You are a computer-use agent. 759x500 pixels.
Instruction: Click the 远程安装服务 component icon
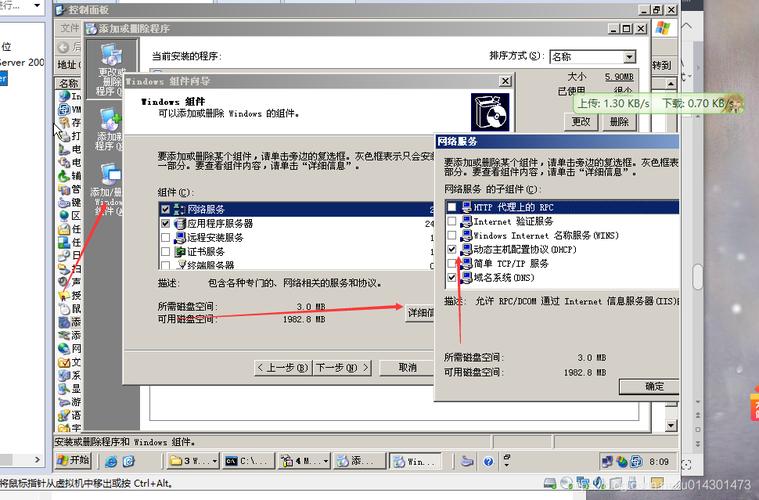[180, 237]
